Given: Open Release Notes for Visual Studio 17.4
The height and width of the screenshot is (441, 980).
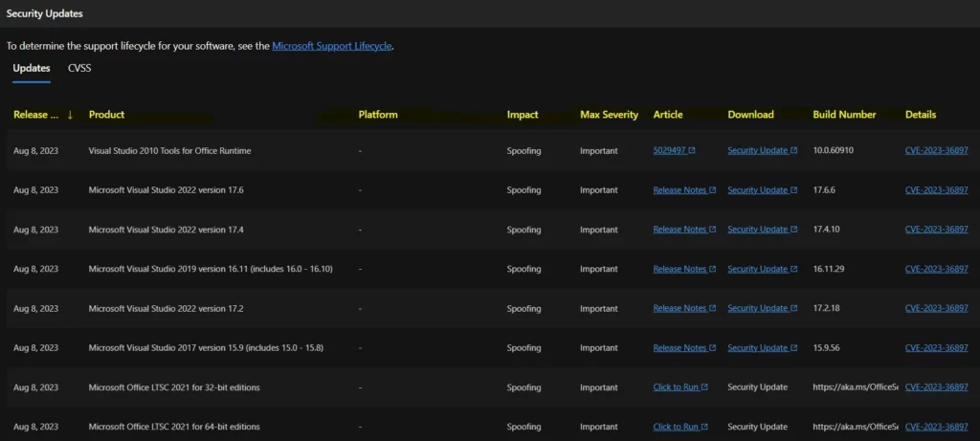Looking at the screenshot, I should coord(679,230).
